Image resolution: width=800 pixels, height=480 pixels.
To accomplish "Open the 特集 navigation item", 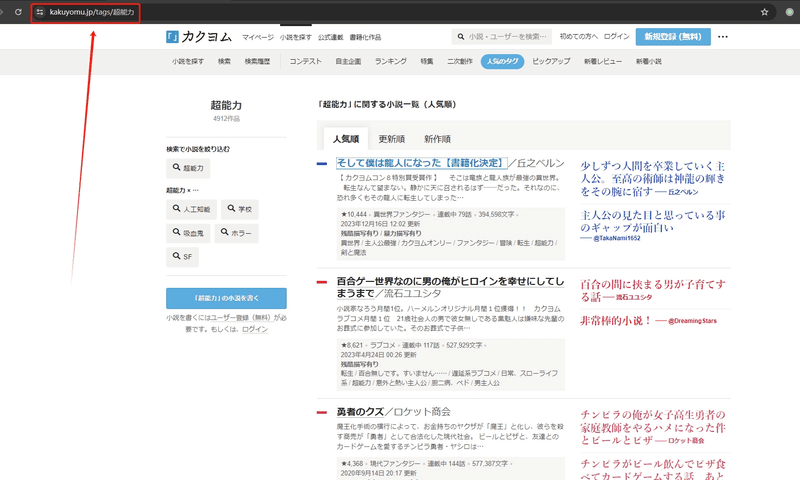I will point(427,61).
